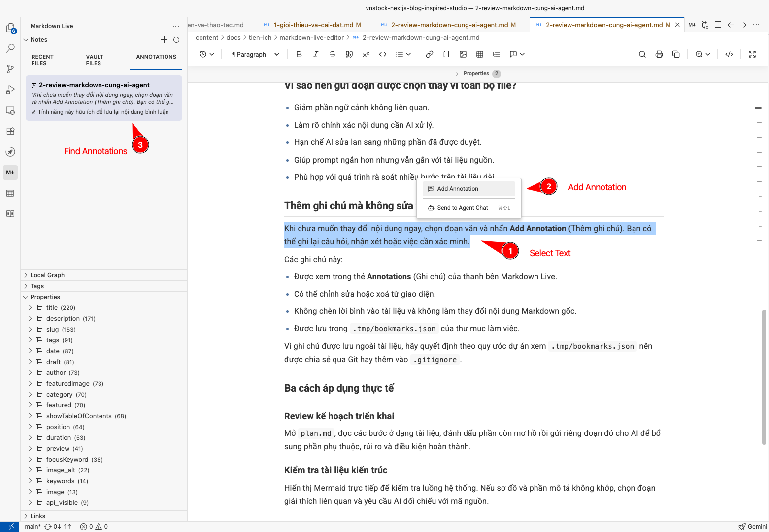Open Markdown Live panel more actions
Viewport: 769px width, 532px height.
pyautogui.click(x=176, y=26)
